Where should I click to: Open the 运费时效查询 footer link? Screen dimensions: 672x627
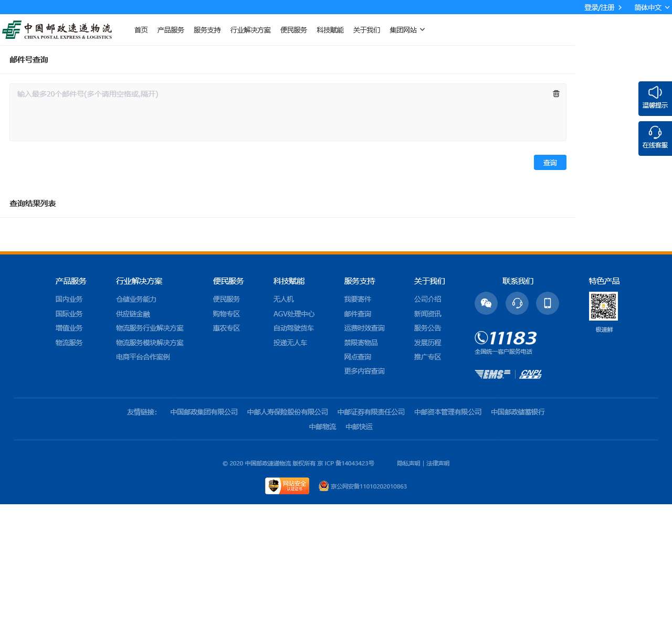(364, 328)
